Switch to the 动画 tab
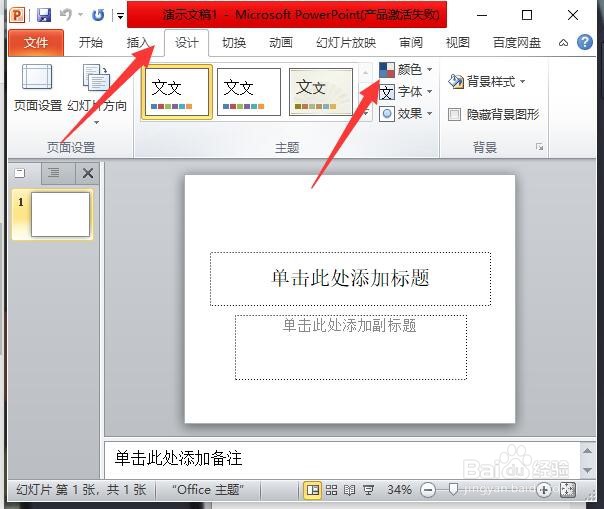 pyautogui.click(x=281, y=42)
